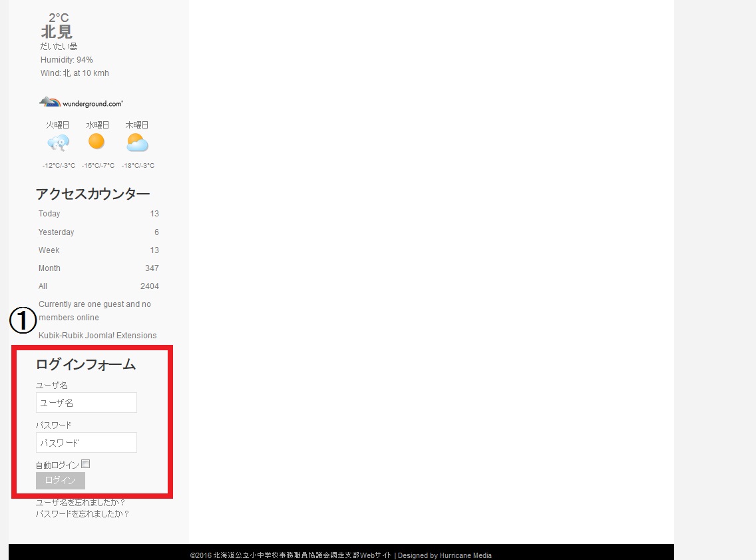Screen dimensions: 756x560
Task: Click the アクセスカウンター heading
Action: [93, 194]
